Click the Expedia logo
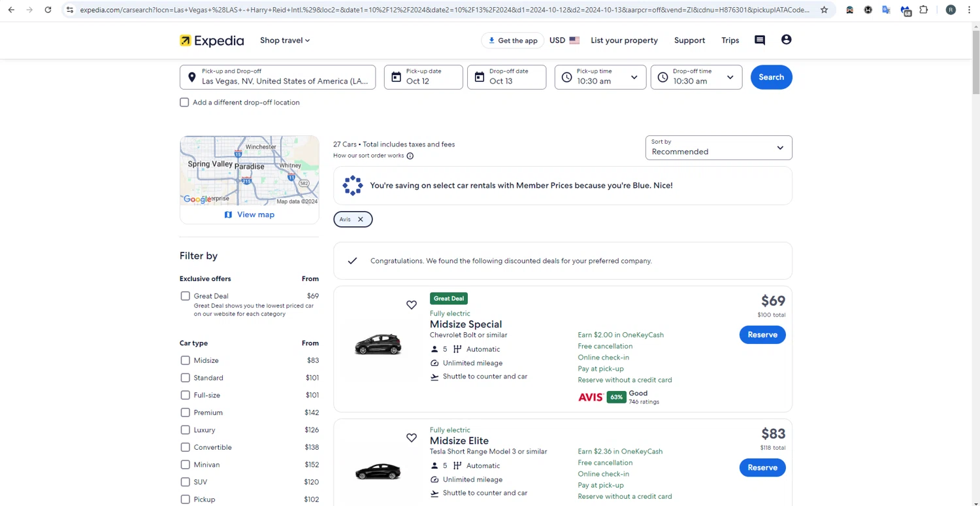The image size is (980, 506). coord(212,41)
